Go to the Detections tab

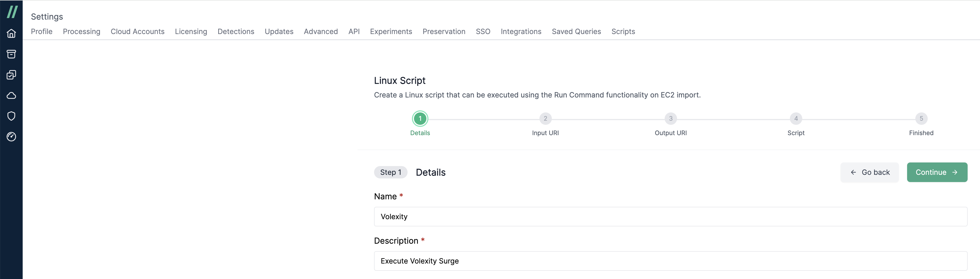pos(236,32)
